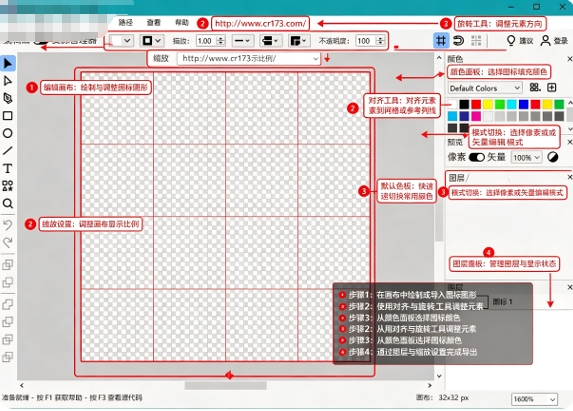Click the 建议 lightbulb button

520,41
